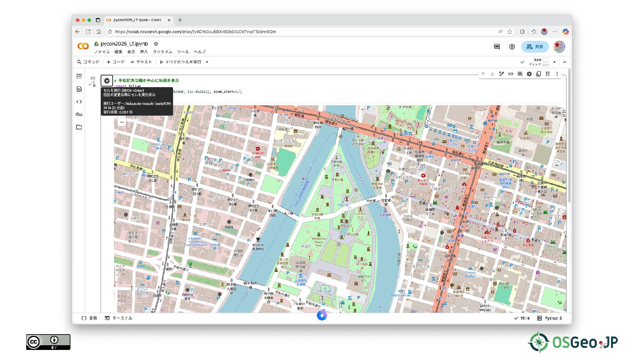The width and height of the screenshot is (644, 362).
Task: Expand the run all cells dropdown arrow
Action: click(x=207, y=62)
